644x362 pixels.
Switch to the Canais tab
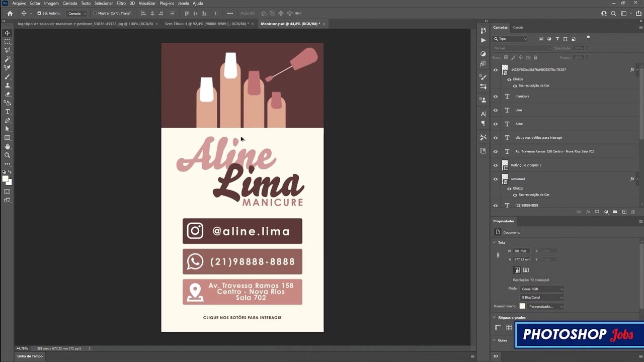click(x=518, y=28)
